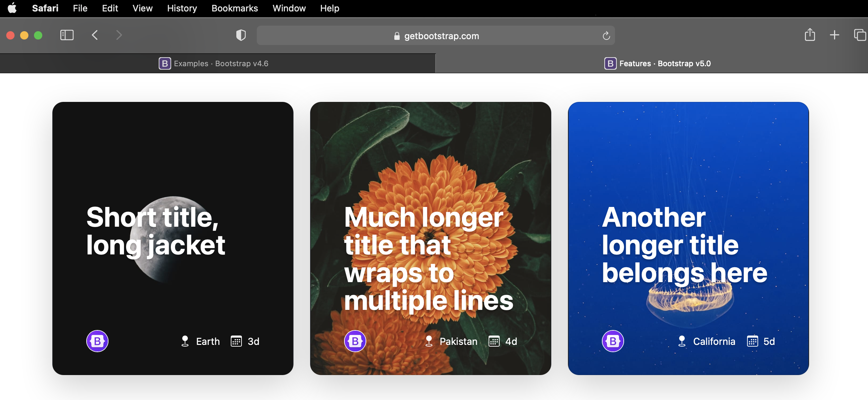
Task: Click the calendar icon next to 5d
Action: 753,341
